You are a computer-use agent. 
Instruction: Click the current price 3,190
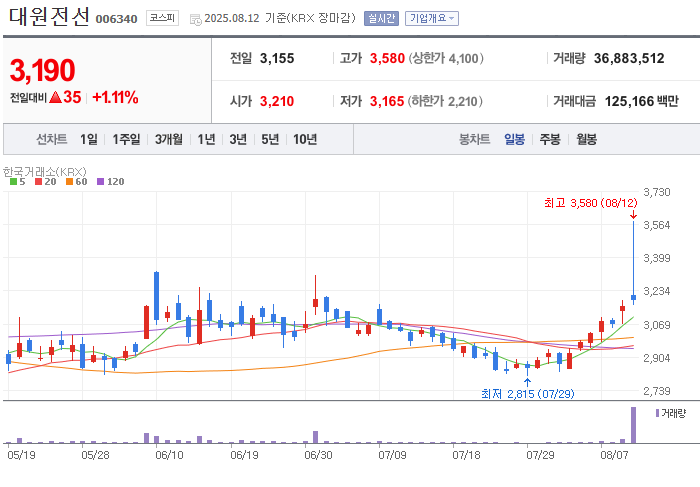(x=42, y=71)
